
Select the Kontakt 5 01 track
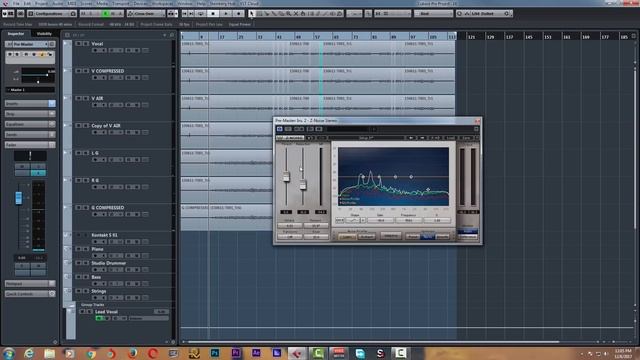coord(104,235)
